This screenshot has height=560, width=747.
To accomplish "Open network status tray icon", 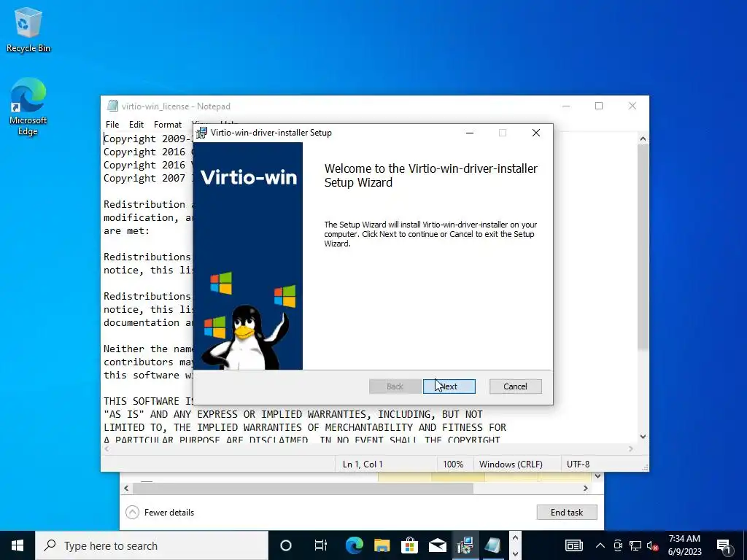I will pyautogui.click(x=635, y=545).
